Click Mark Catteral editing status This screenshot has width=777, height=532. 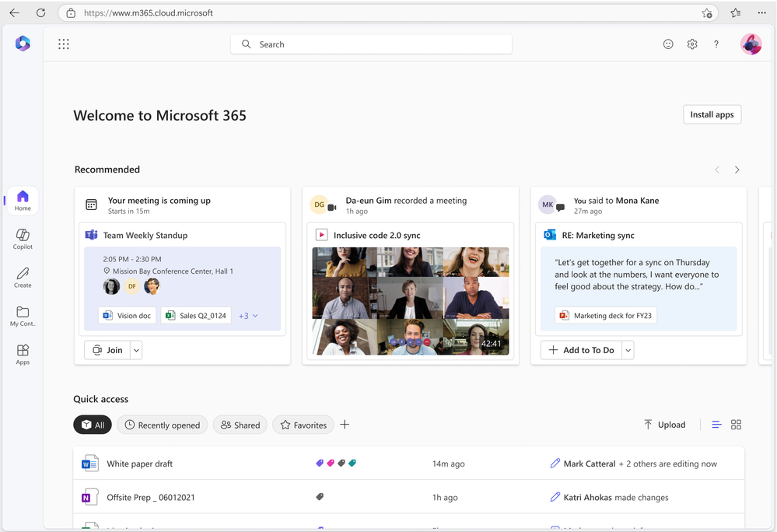point(634,464)
